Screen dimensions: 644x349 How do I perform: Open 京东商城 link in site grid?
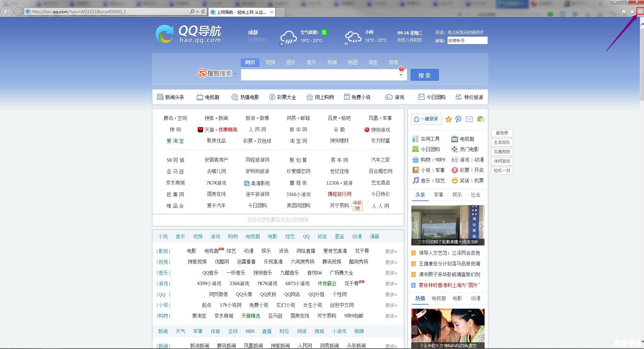click(175, 183)
